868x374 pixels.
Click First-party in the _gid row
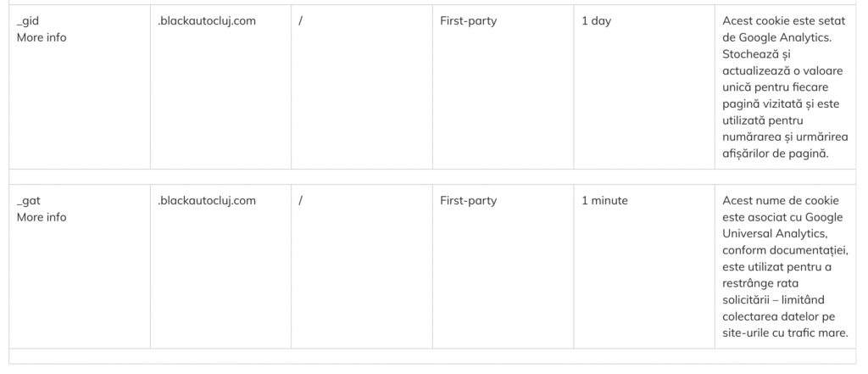point(468,21)
